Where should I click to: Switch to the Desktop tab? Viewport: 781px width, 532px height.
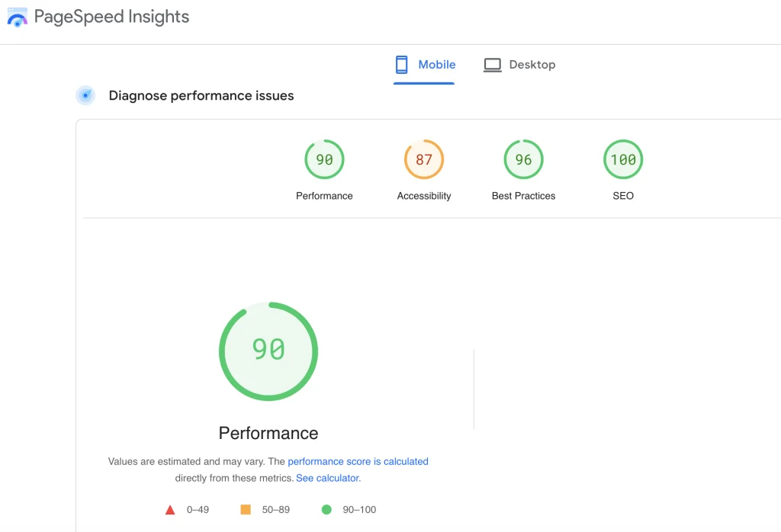pyautogui.click(x=519, y=65)
